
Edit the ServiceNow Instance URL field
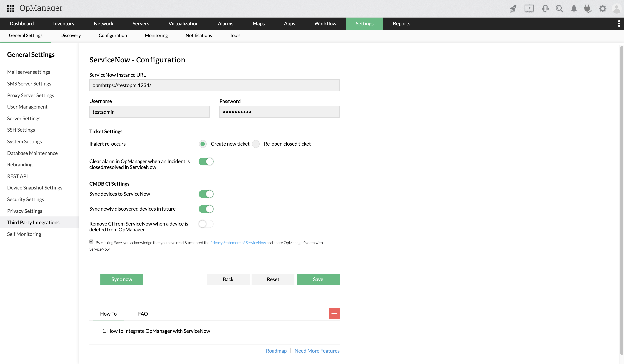214,85
